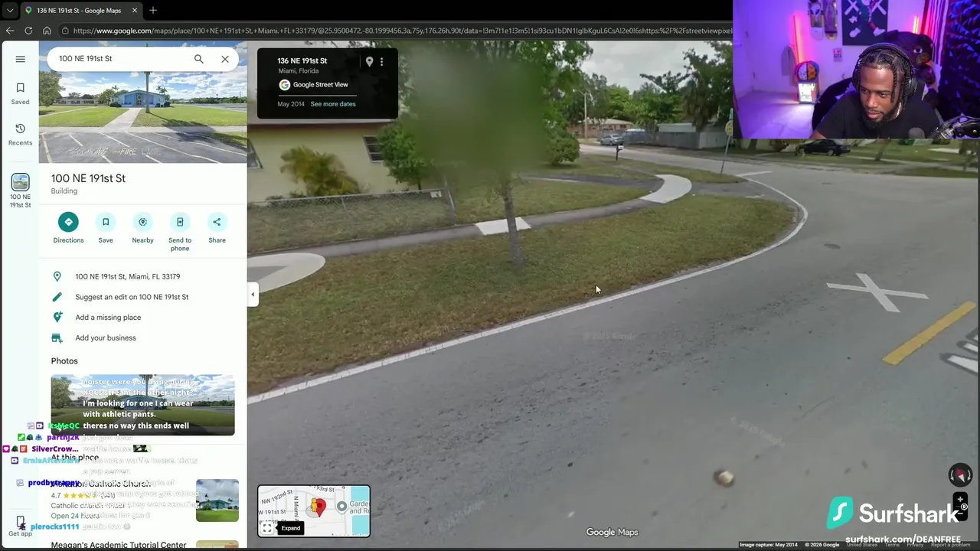Click the Save bookmark button
The height and width of the screenshot is (551, 980).
click(x=106, y=228)
